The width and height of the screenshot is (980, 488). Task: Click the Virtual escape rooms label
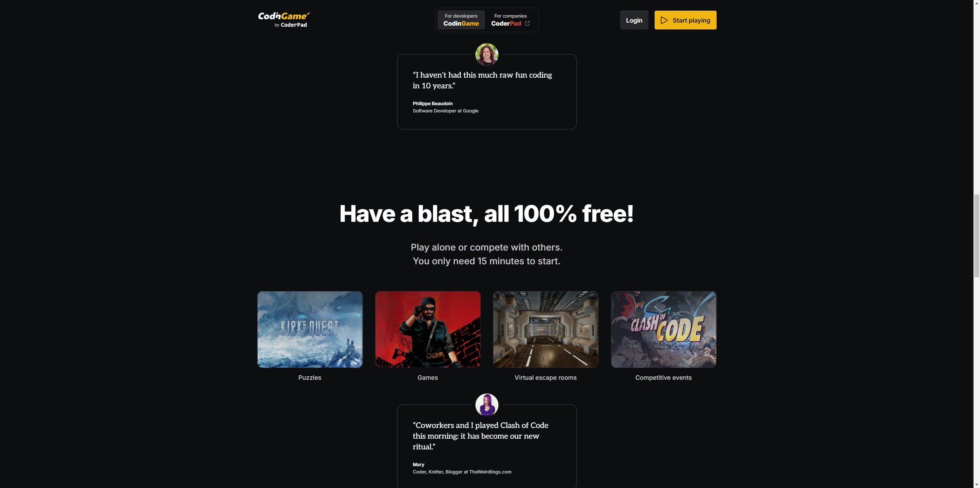pos(546,377)
